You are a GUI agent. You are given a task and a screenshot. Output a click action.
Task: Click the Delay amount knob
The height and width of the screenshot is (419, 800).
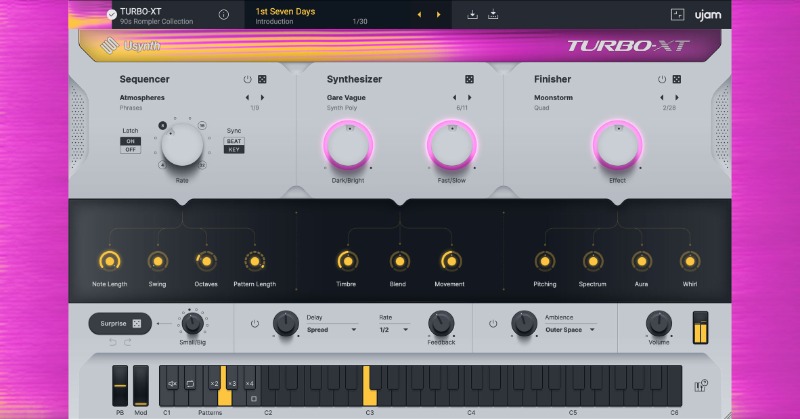pyautogui.click(x=286, y=323)
